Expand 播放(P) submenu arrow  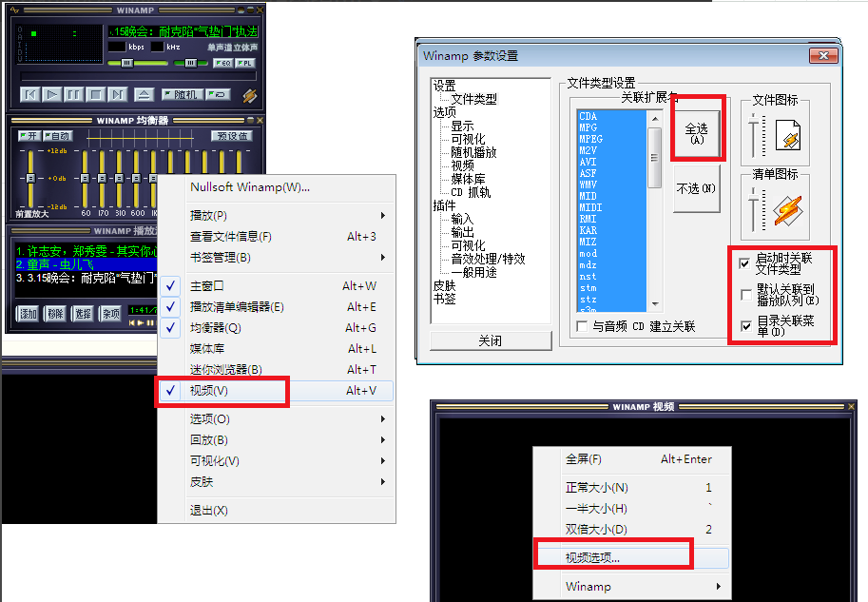(x=382, y=216)
